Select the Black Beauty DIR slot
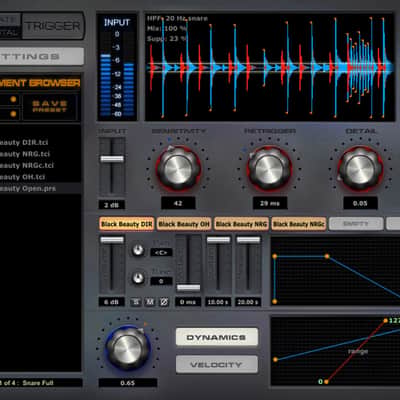This screenshot has width=400, height=400. pos(126,224)
